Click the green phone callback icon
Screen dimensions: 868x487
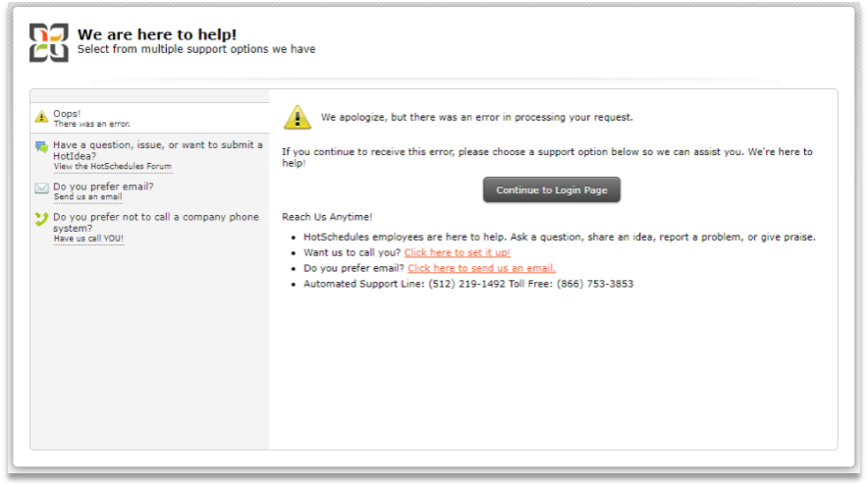coord(41,219)
